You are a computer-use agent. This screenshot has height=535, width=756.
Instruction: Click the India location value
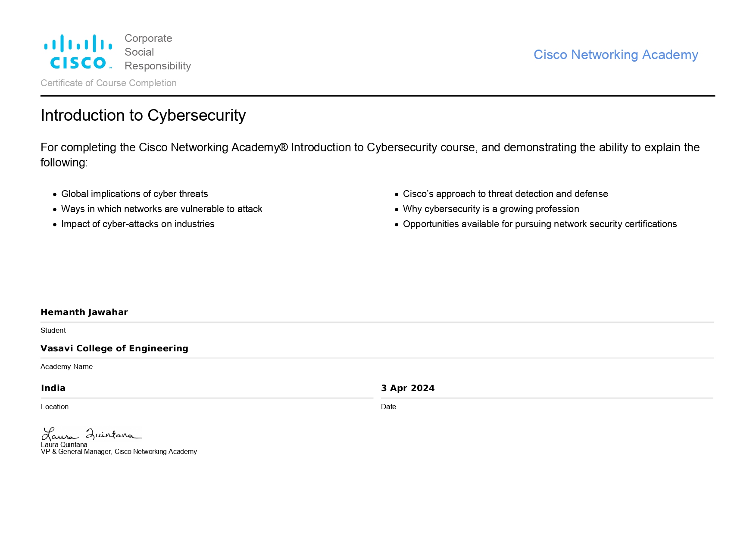coord(53,388)
